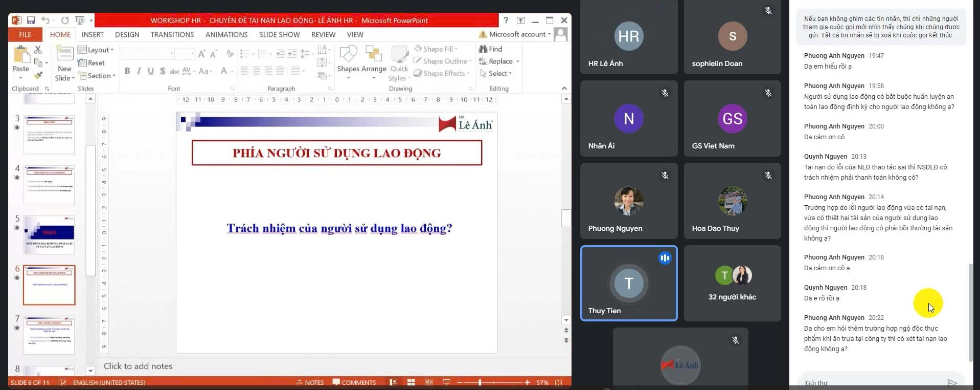Toggle the Comments pane in status bar
Screen dimensions: 980x390
[354, 382]
